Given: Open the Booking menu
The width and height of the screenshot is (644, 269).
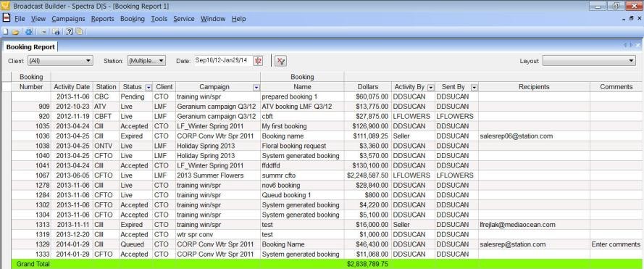Looking at the screenshot, I should pos(133,19).
